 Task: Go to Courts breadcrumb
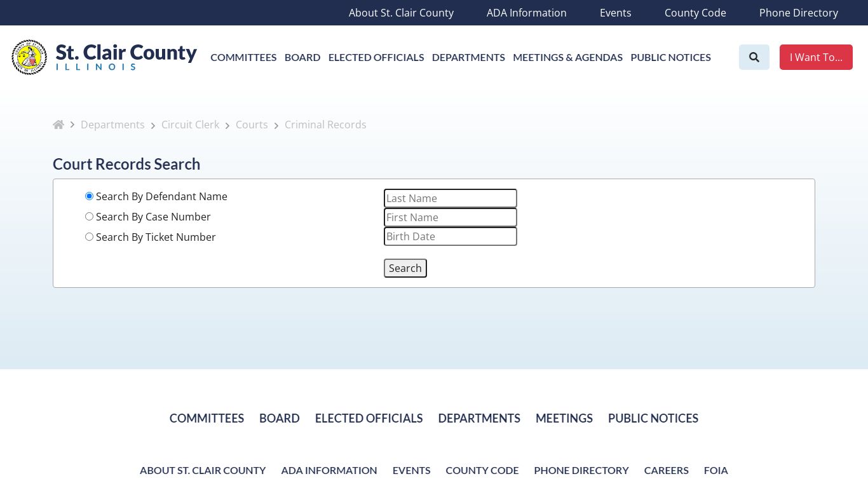point(252,125)
